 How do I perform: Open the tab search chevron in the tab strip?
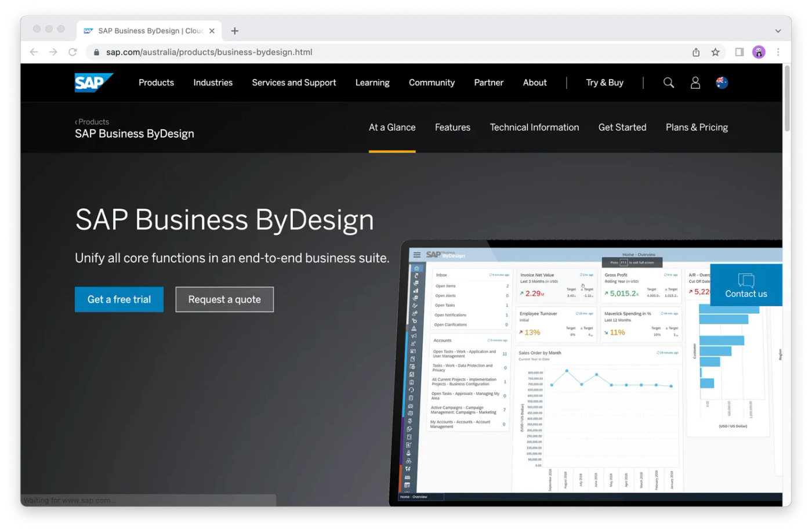coord(777,30)
